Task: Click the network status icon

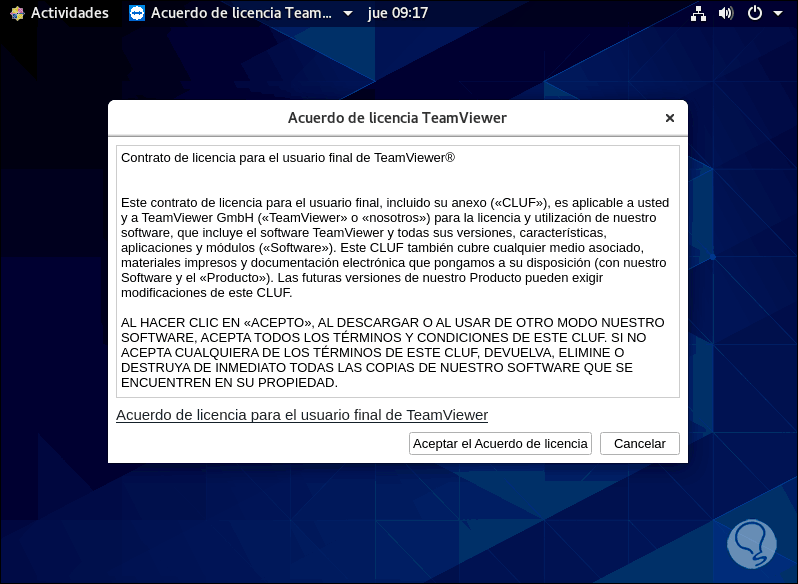Action: point(698,13)
